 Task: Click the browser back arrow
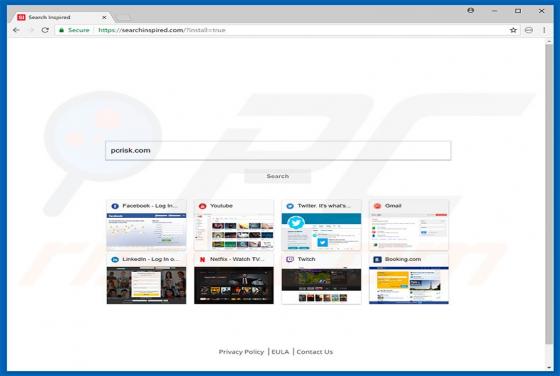[x=16, y=30]
